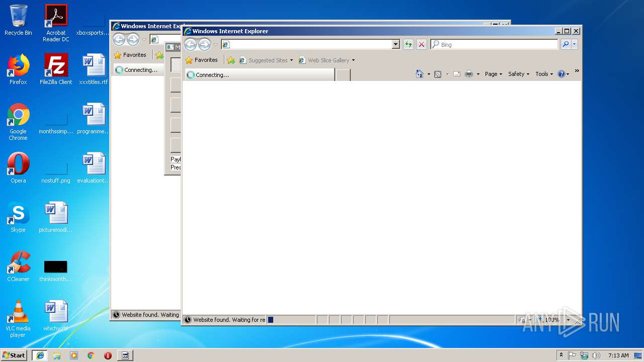The height and width of the screenshot is (362, 644).
Task: Focus the front window address bar
Action: pos(306,44)
